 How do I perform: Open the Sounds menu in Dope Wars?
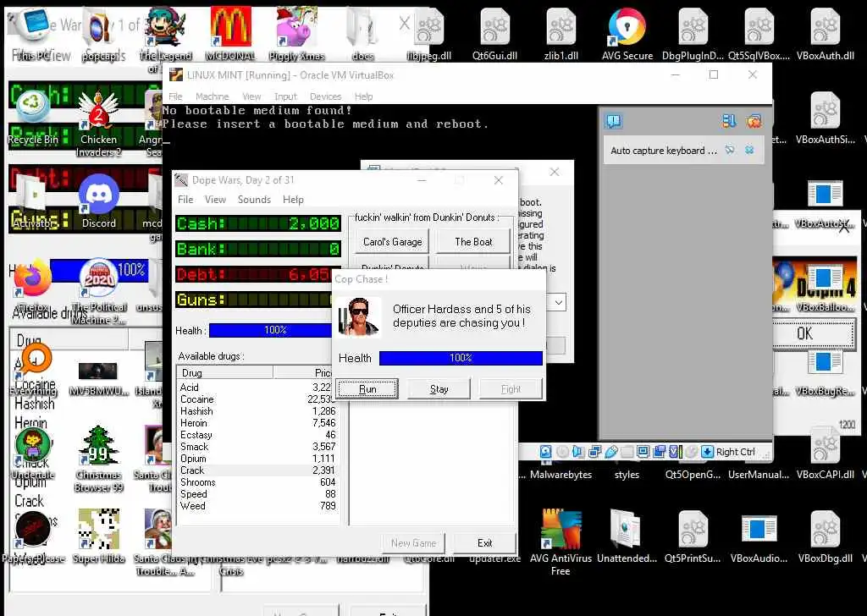254,200
